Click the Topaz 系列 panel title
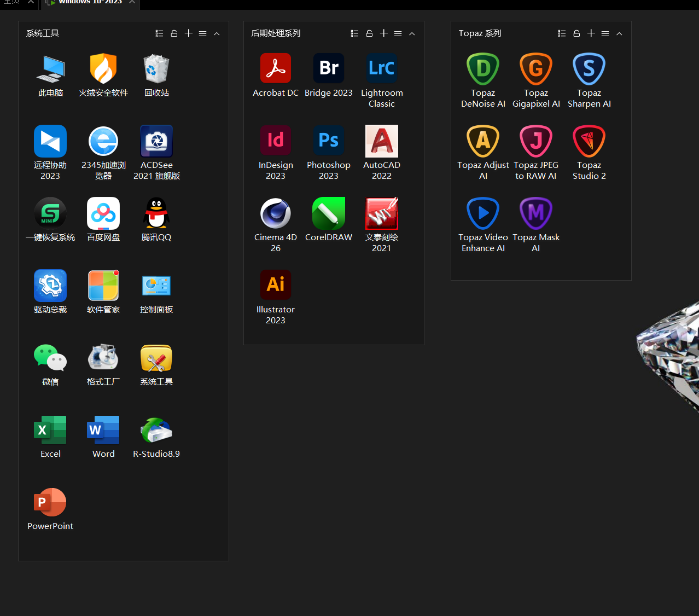 click(480, 33)
